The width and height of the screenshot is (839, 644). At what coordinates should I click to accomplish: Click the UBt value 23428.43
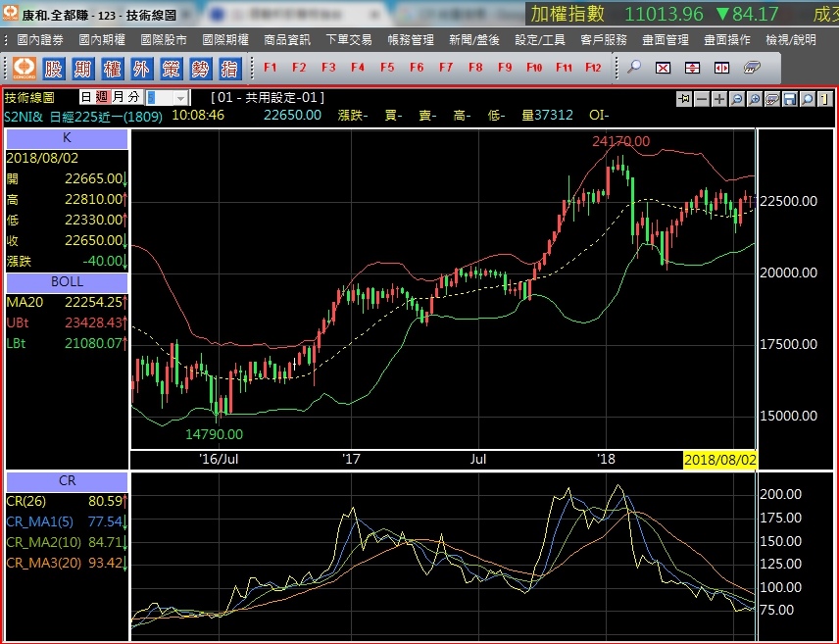[94, 322]
